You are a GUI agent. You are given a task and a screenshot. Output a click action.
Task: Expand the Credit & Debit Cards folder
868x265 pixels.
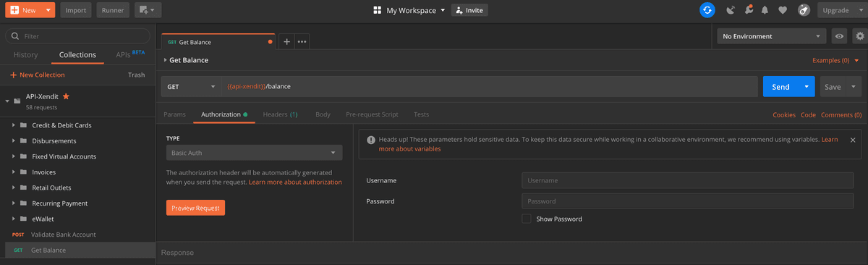(13, 125)
